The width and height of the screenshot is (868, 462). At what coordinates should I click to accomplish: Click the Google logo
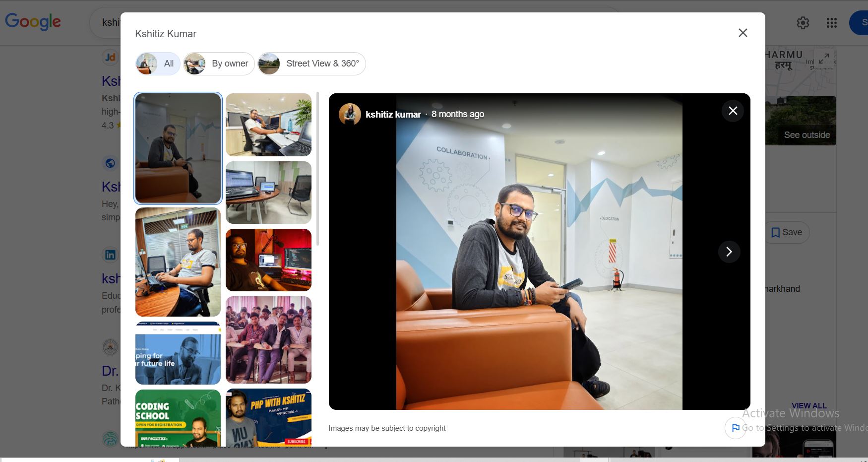point(33,21)
